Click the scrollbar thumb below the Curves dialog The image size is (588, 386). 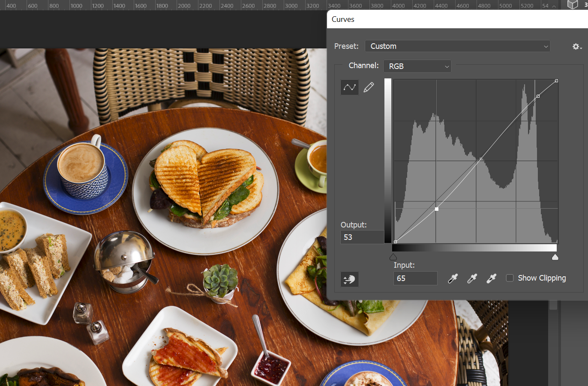553,305
